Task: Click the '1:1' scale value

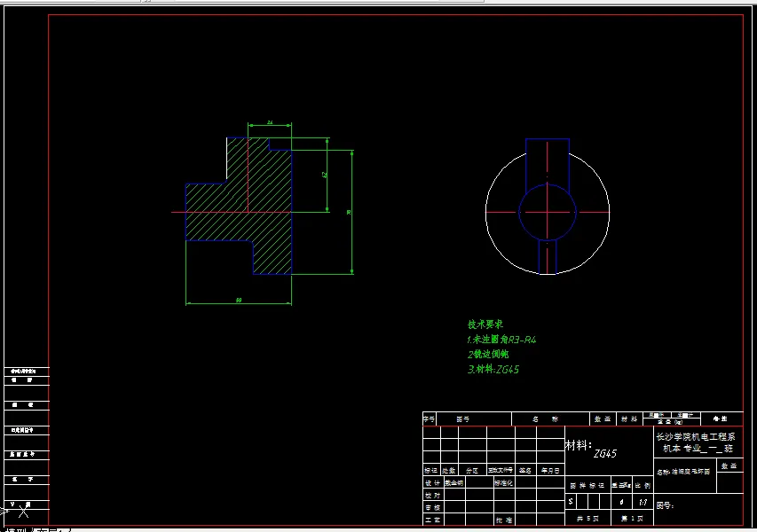Action: (643, 502)
